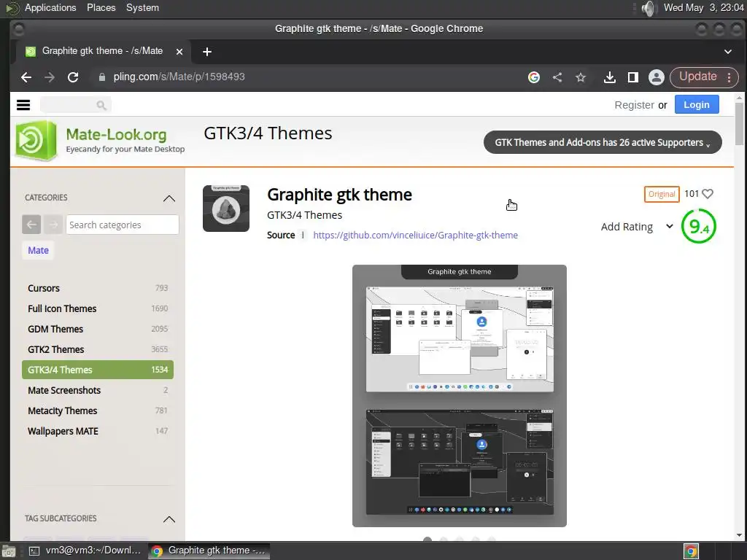Click the Graphite theme preview image
This screenshot has height=560, width=747.
[x=460, y=396]
